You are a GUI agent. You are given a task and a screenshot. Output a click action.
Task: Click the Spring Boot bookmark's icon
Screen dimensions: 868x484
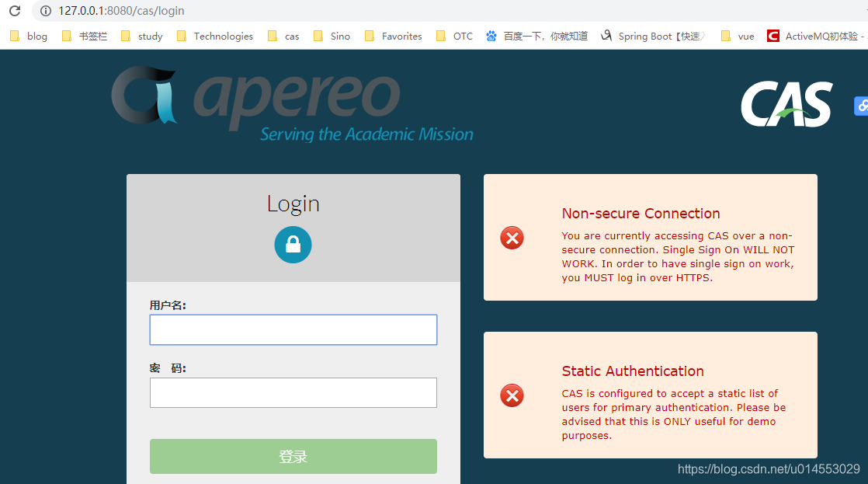[606, 36]
